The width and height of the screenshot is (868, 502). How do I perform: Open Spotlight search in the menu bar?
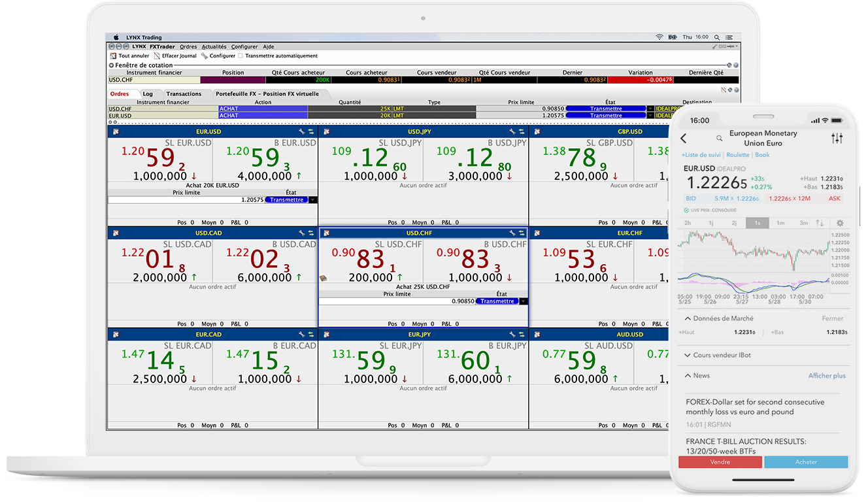716,37
